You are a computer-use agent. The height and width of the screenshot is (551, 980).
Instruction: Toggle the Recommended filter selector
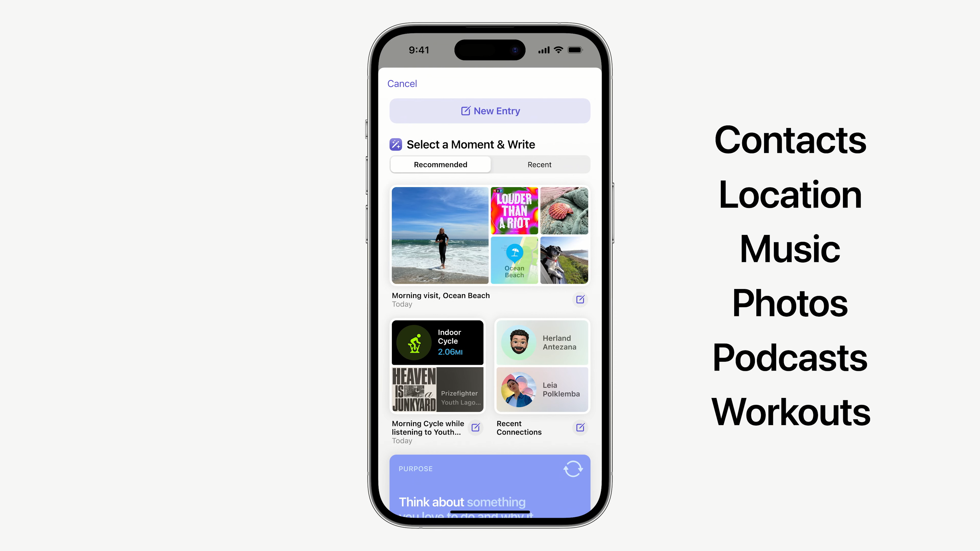pyautogui.click(x=440, y=164)
